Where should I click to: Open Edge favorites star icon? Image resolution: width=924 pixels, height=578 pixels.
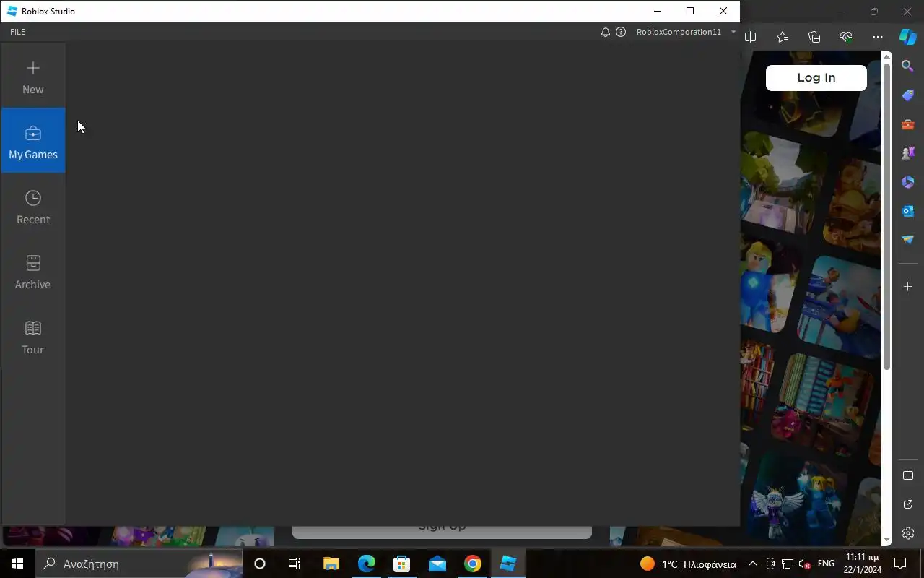pyautogui.click(x=783, y=37)
